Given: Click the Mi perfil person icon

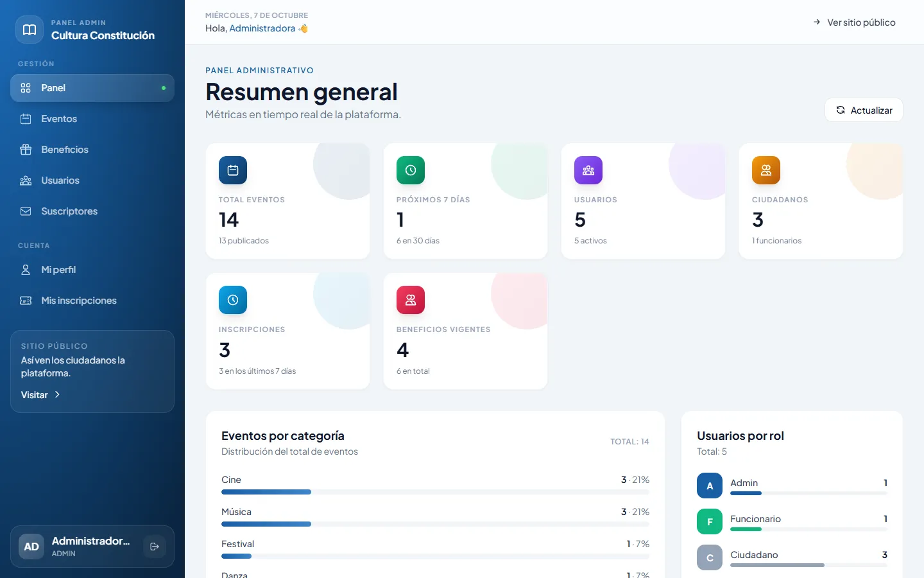Looking at the screenshot, I should point(26,270).
